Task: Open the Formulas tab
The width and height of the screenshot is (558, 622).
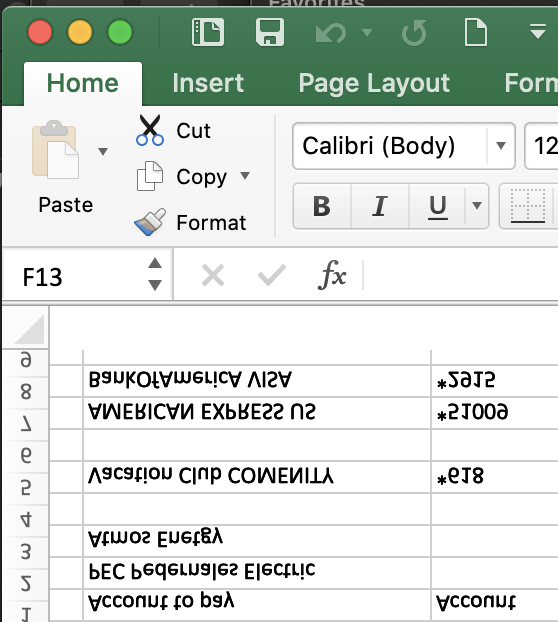Action: [531, 83]
